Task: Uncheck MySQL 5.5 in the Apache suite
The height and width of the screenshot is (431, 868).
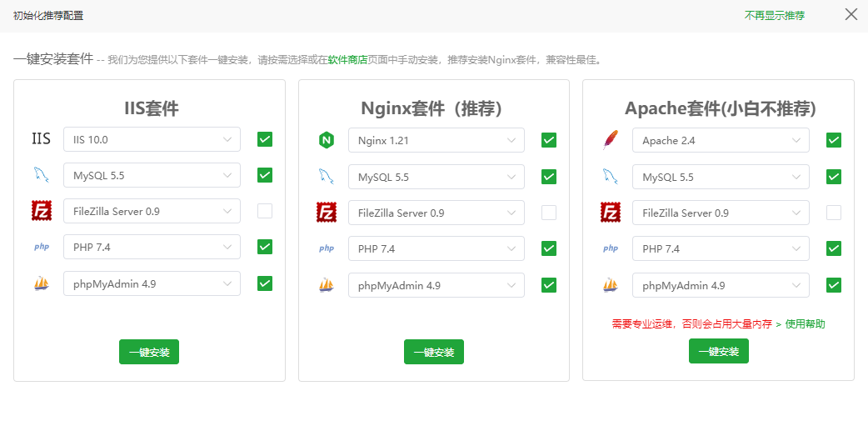Action: click(834, 177)
